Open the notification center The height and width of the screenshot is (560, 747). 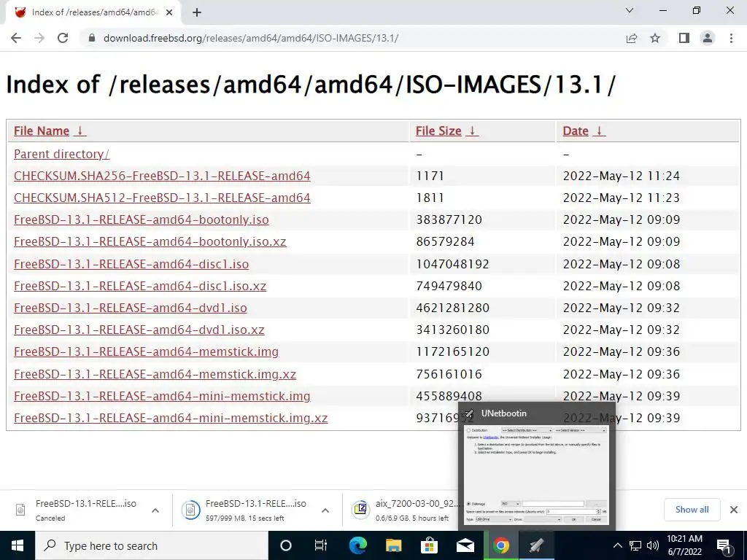724,545
